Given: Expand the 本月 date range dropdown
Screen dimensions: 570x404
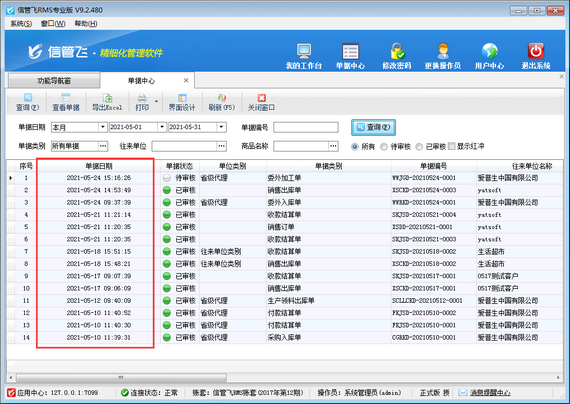Looking at the screenshot, I should 103,127.
